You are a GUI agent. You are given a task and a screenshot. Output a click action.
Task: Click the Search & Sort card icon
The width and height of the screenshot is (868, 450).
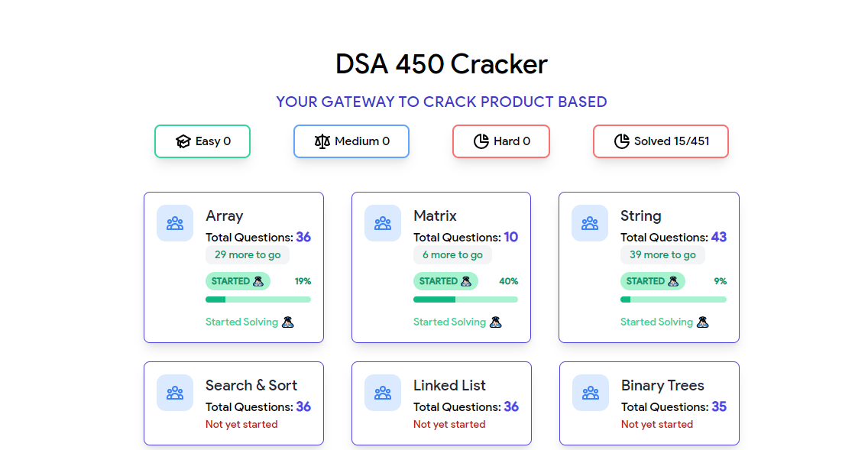pyautogui.click(x=175, y=393)
